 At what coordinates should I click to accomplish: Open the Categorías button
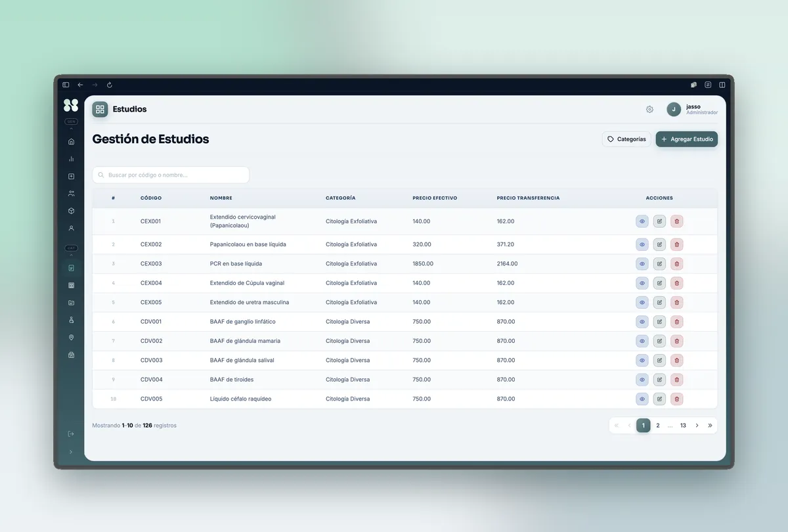point(626,139)
